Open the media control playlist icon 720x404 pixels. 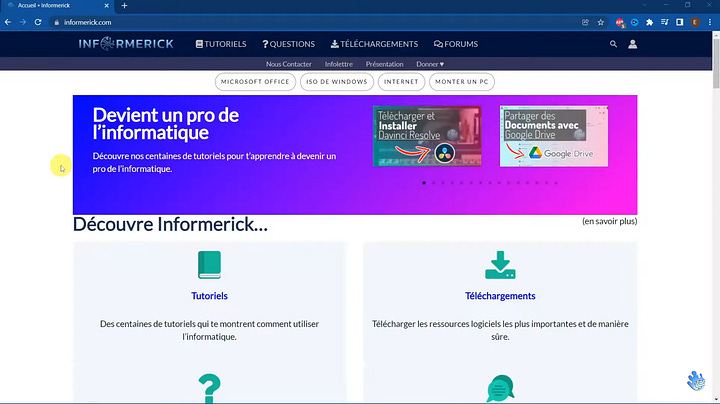tap(664, 22)
